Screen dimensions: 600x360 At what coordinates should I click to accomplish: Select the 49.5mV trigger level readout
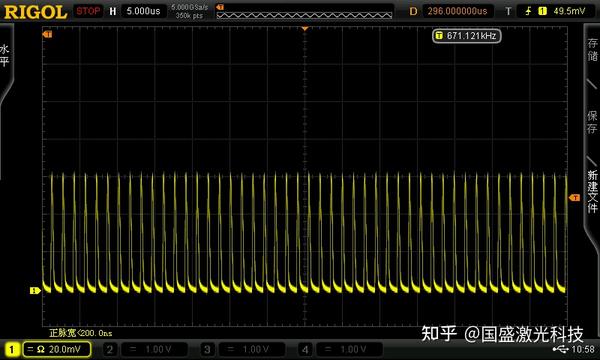[x=569, y=11]
